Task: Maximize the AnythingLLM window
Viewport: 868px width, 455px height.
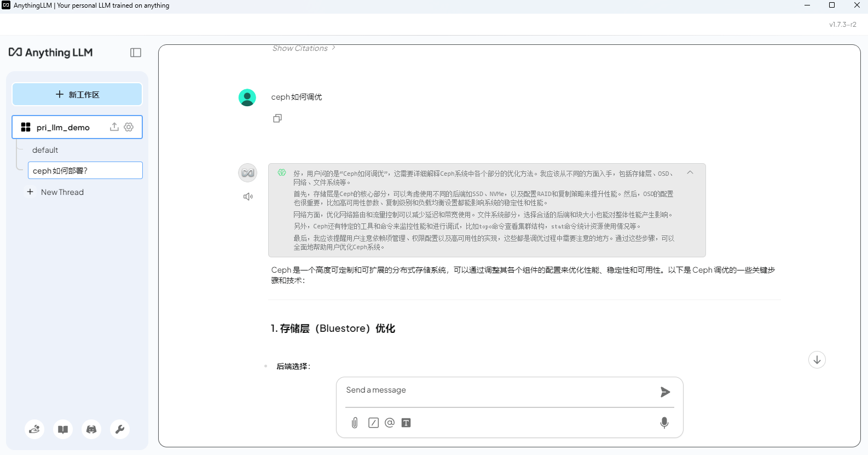Action: pyautogui.click(x=832, y=5)
